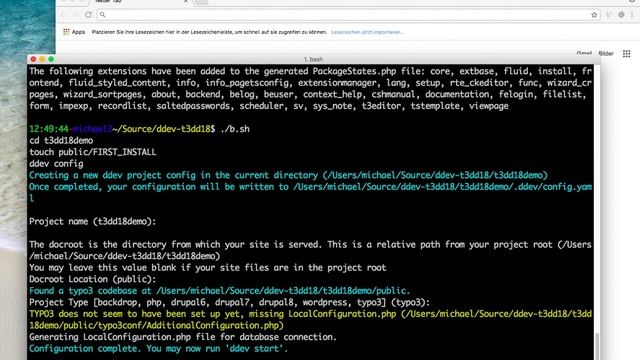Click the 'Project Type [backdrop, php...' line
This screenshot has height=360, width=640.
229,302
